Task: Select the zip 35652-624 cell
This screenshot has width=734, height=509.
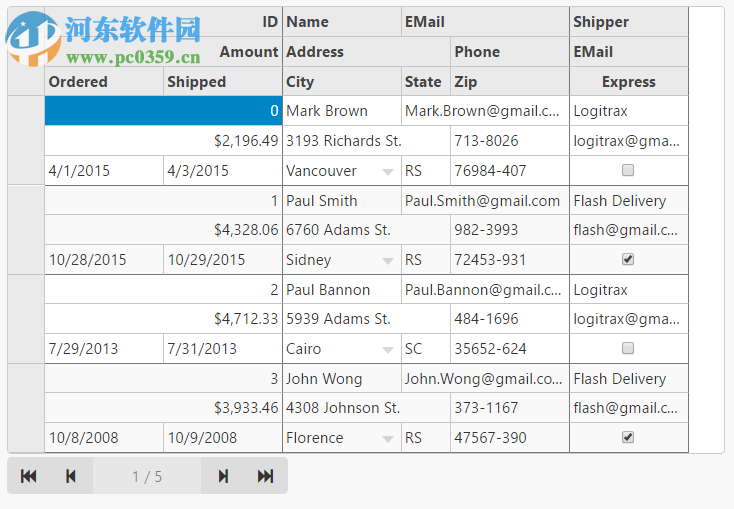Action: coord(510,348)
